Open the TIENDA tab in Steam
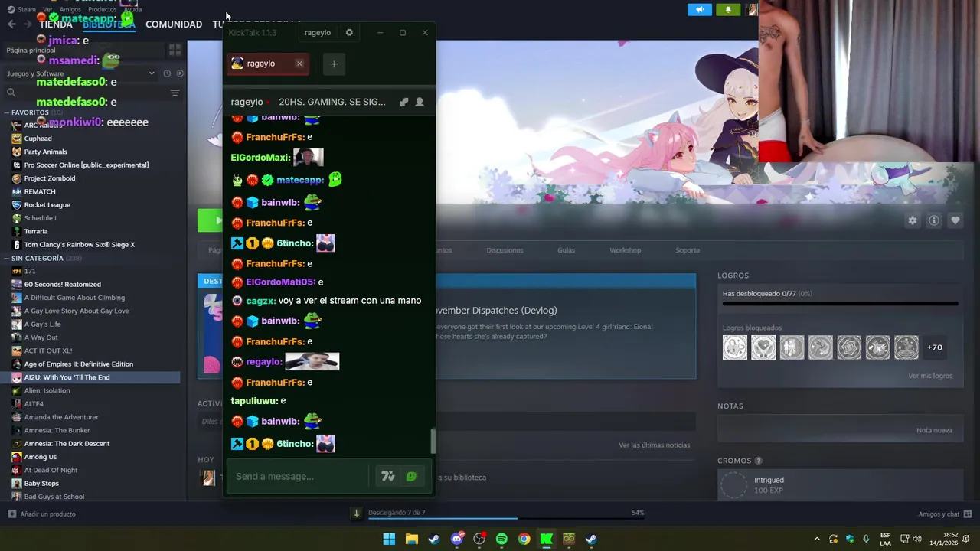Image resolution: width=980 pixels, height=551 pixels. [x=56, y=24]
